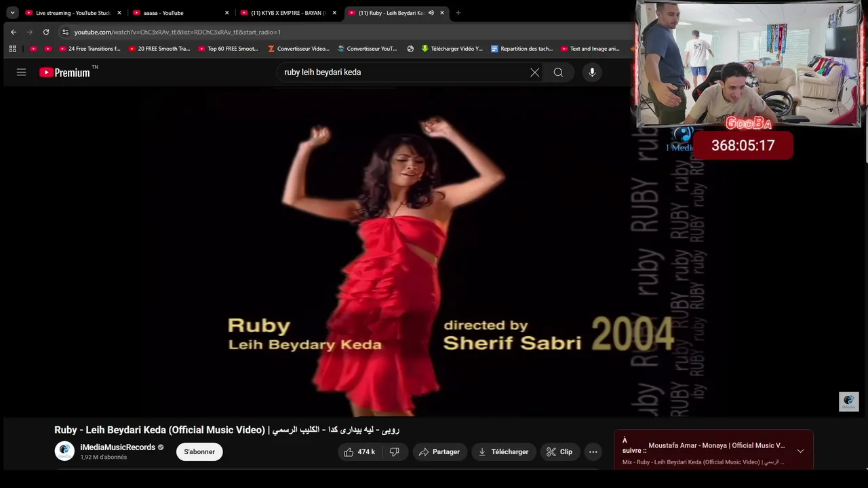
Task: Open the 24 Free Transitions bookmark
Action: 90,49
